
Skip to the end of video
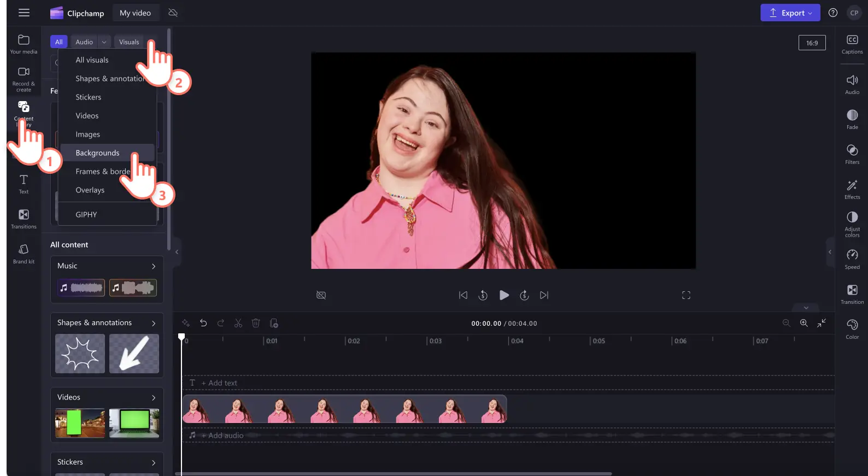[544, 295]
